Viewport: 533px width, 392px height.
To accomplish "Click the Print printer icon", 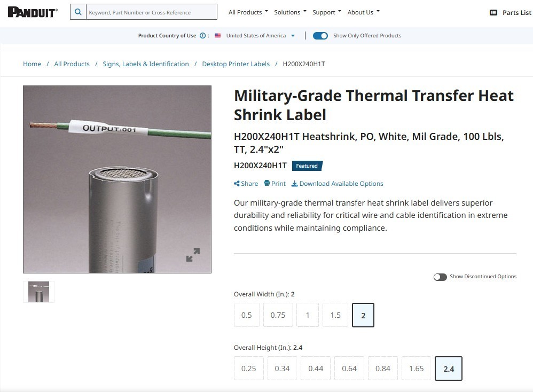I will pyautogui.click(x=267, y=183).
